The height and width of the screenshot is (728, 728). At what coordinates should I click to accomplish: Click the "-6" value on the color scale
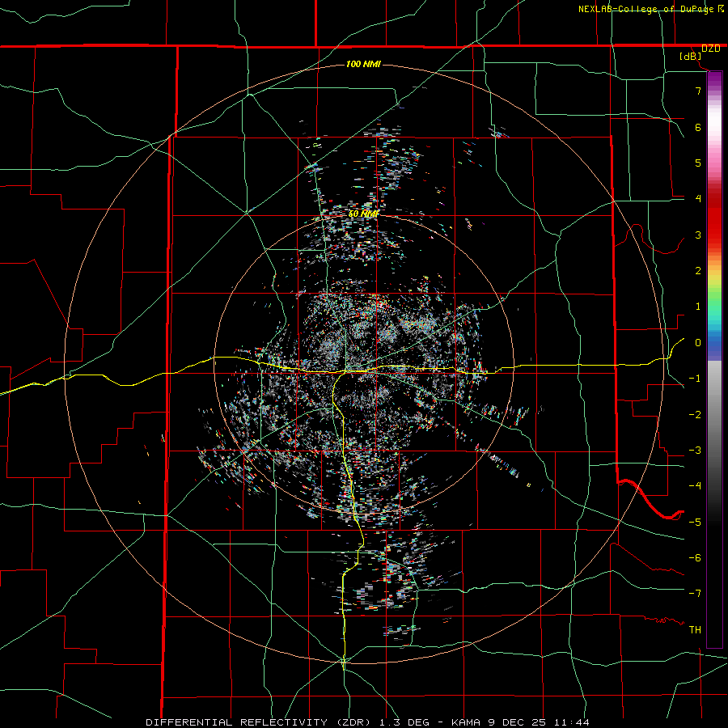pos(695,558)
